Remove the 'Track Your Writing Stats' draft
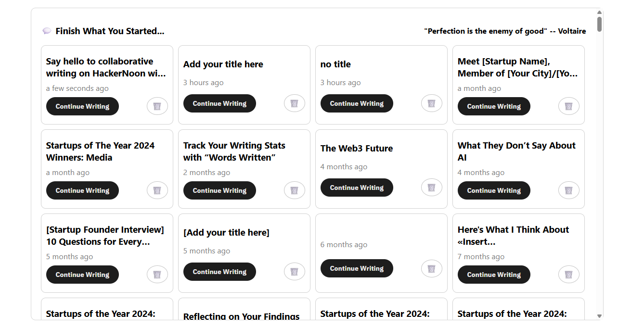 click(x=295, y=190)
